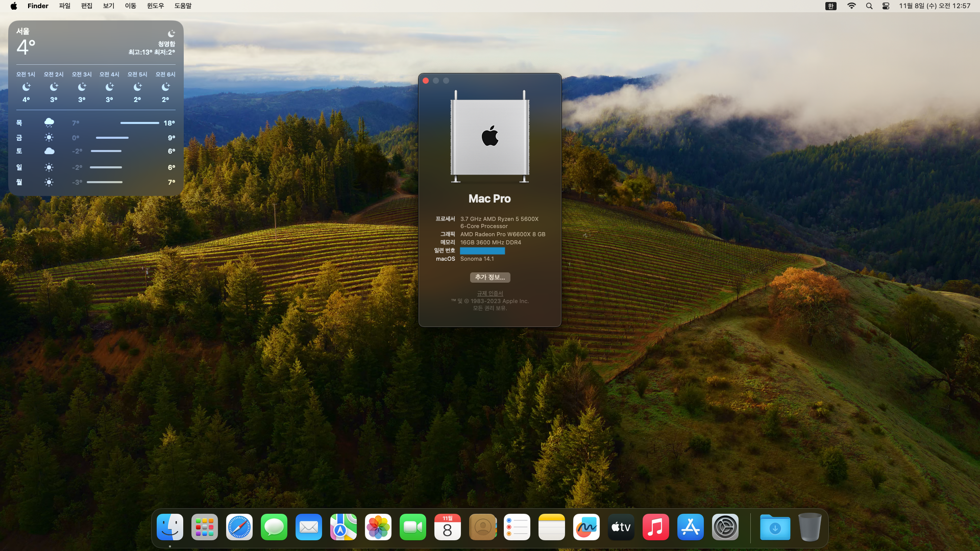This screenshot has height=551, width=980.
Task: Open the Photos app icon
Action: click(x=378, y=527)
